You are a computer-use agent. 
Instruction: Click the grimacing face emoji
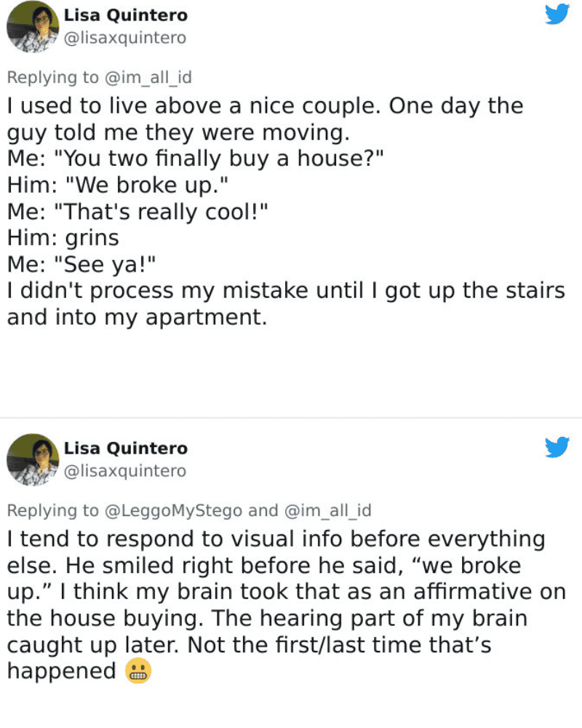coord(138,671)
